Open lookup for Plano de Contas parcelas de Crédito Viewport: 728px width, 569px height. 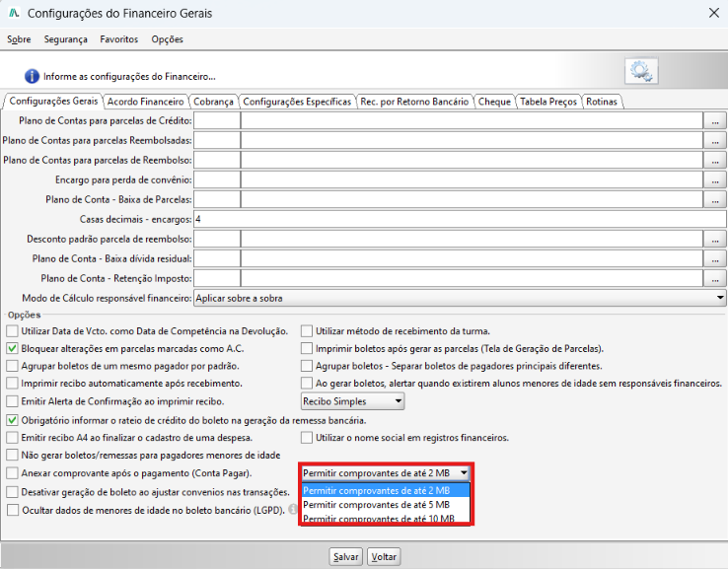[715, 121]
